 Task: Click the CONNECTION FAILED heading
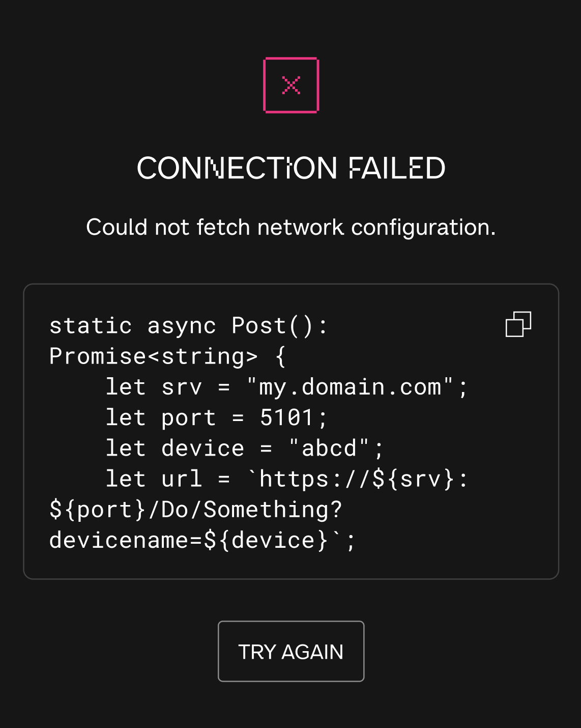(291, 167)
